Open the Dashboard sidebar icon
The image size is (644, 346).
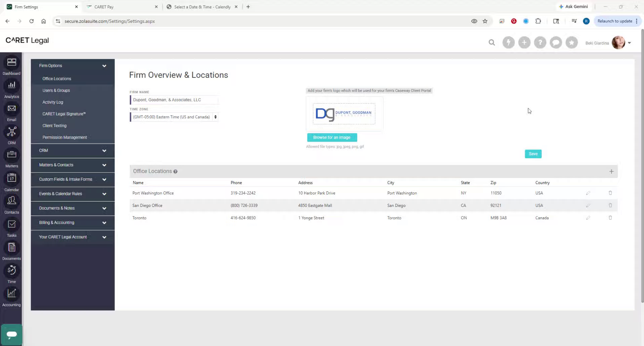point(11,62)
